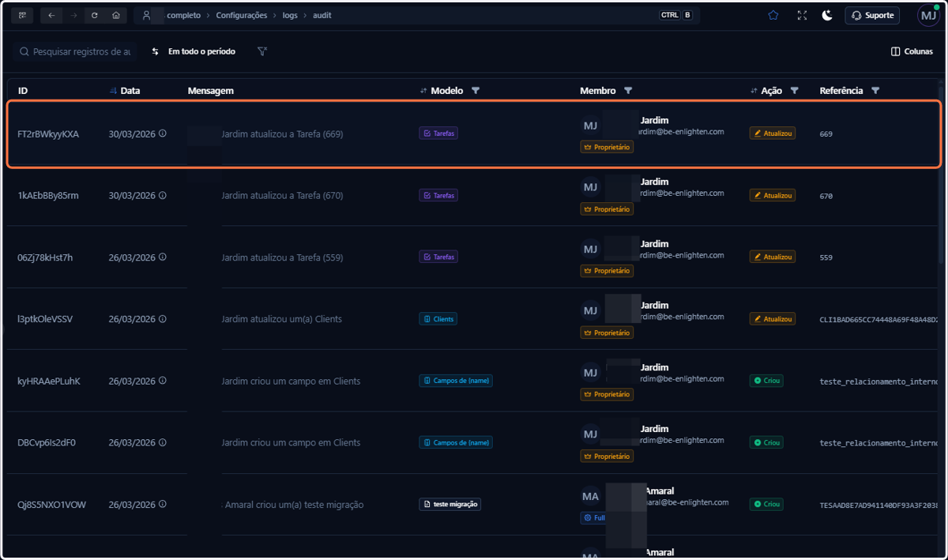
Task: Click 'completo' breadcrumb item
Action: [x=183, y=15]
